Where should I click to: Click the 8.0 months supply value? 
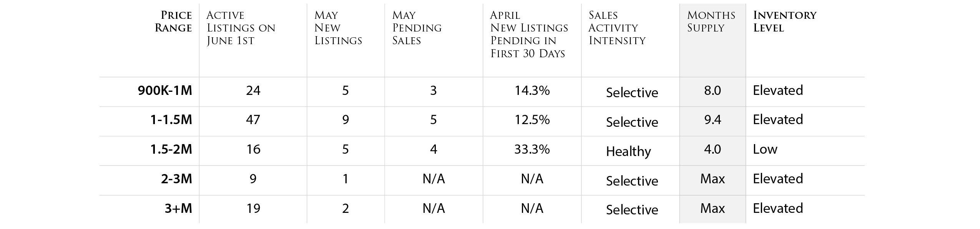(x=713, y=91)
